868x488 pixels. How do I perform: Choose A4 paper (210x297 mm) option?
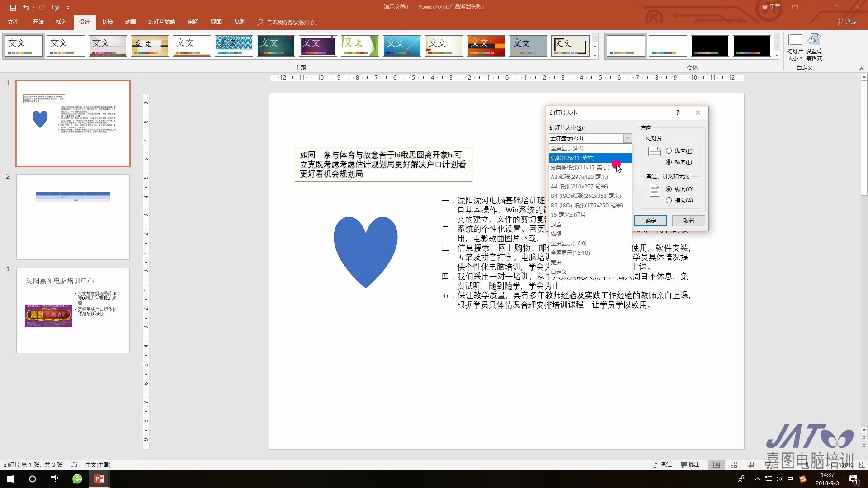click(579, 187)
